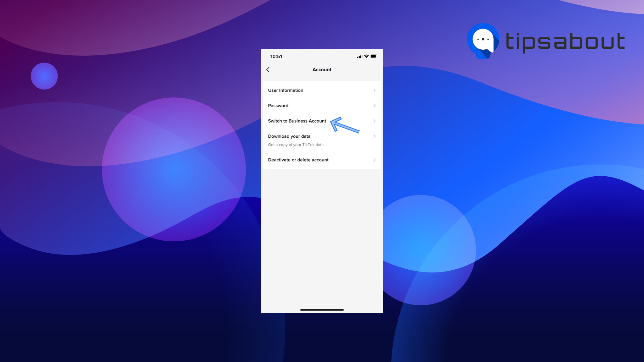This screenshot has height=362, width=644.
Task: Open User Information settings
Action: click(322, 90)
